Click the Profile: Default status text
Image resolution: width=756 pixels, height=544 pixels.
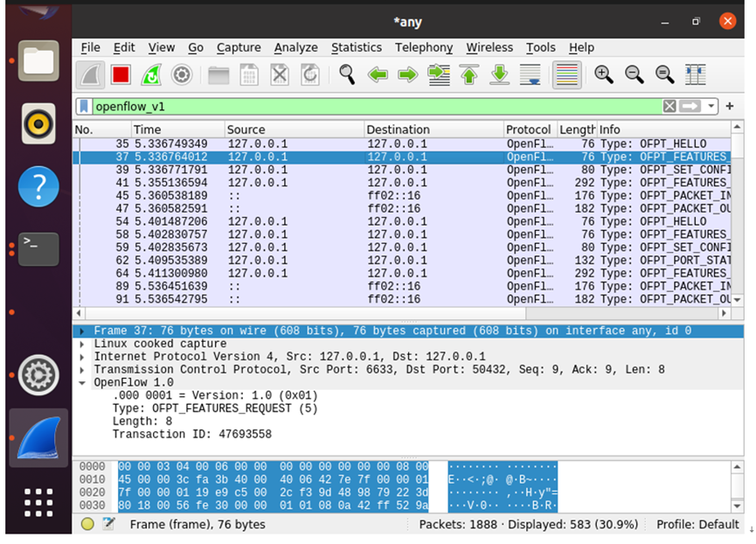tap(697, 524)
